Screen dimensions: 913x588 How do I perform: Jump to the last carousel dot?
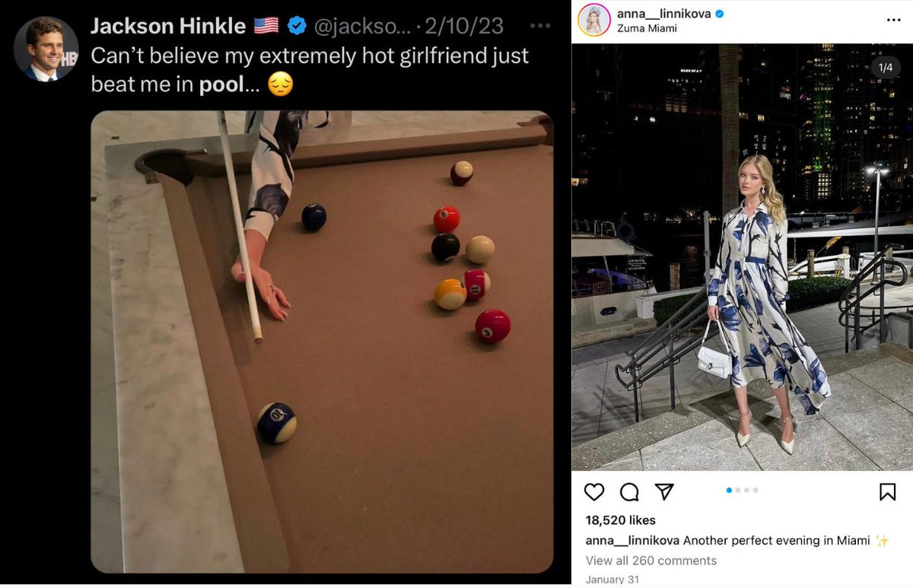pyautogui.click(x=756, y=491)
